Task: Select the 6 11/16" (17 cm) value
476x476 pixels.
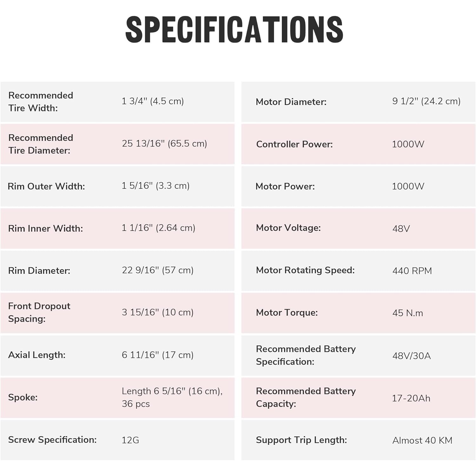Action: (x=157, y=355)
